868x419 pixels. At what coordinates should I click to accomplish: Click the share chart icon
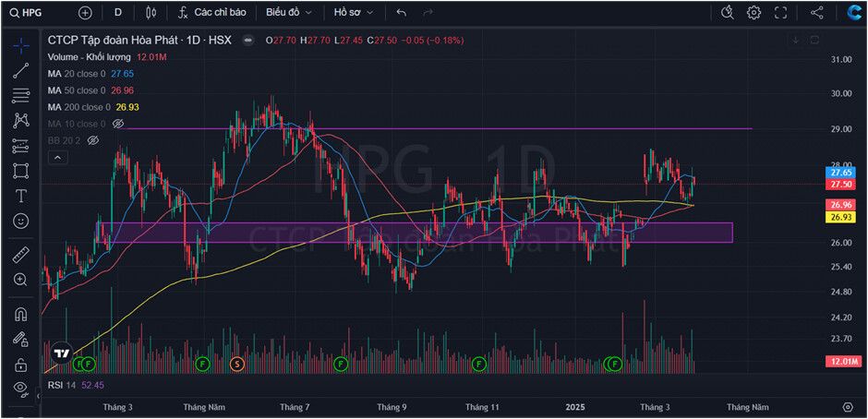point(816,13)
